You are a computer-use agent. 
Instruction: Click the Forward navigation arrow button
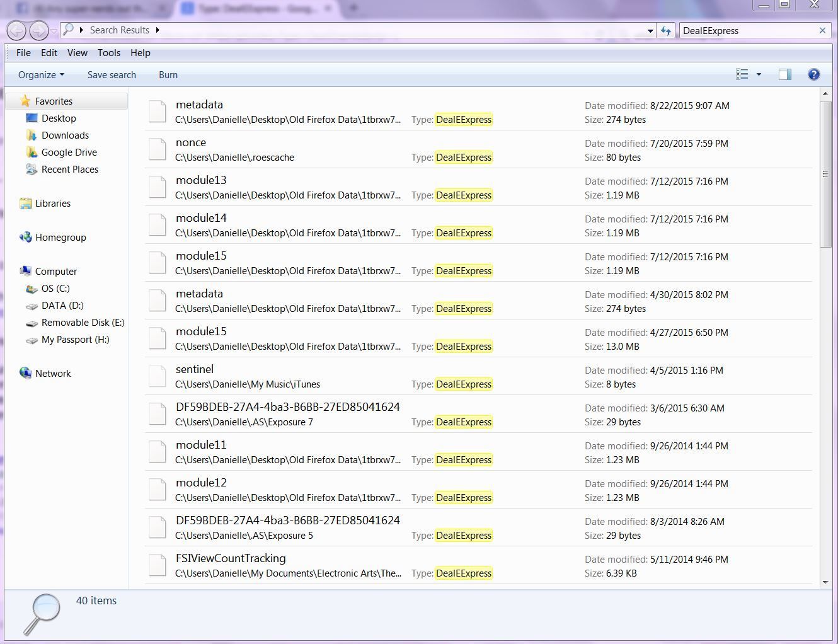38,30
